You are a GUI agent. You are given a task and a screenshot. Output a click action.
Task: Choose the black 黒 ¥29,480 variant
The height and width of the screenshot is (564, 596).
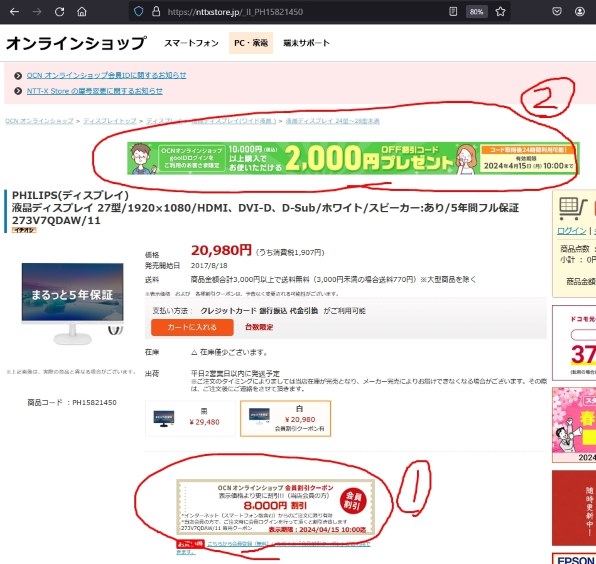[190, 418]
